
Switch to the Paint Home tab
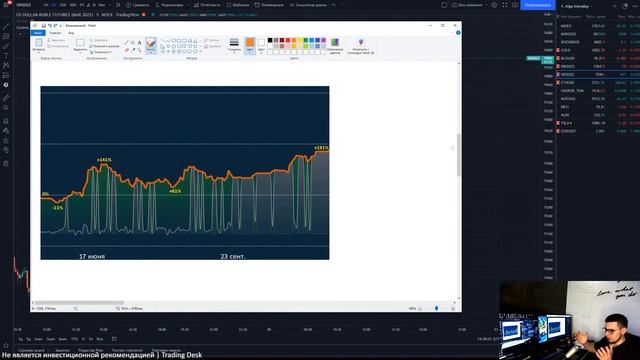click(x=55, y=33)
